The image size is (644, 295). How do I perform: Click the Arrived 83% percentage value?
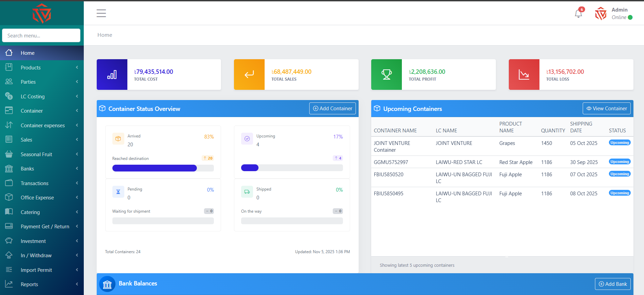[209, 137]
